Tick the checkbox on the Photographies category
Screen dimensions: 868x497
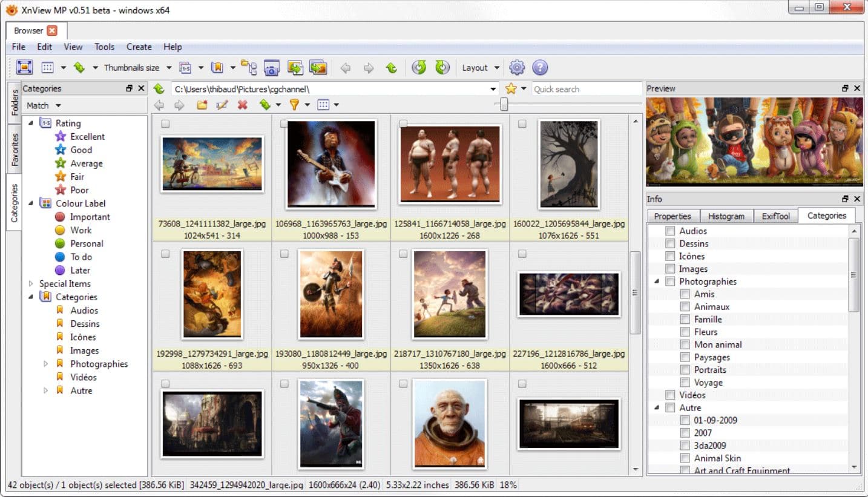pyautogui.click(x=670, y=281)
